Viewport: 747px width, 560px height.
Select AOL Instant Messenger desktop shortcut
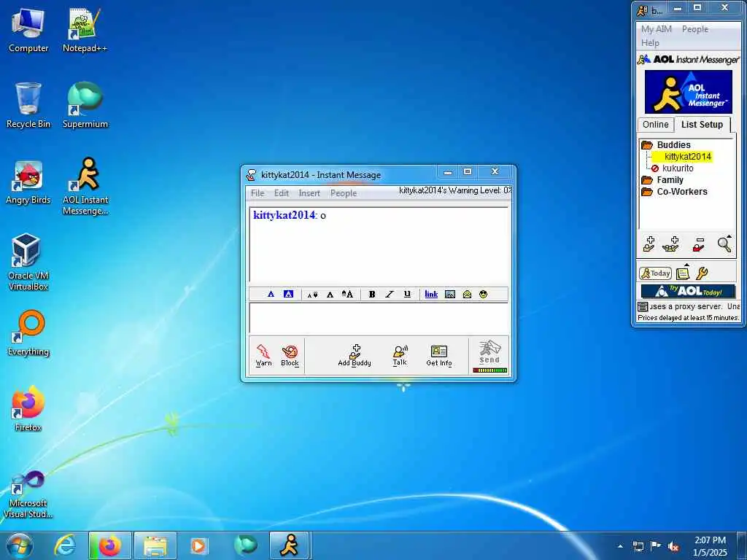coord(85,186)
